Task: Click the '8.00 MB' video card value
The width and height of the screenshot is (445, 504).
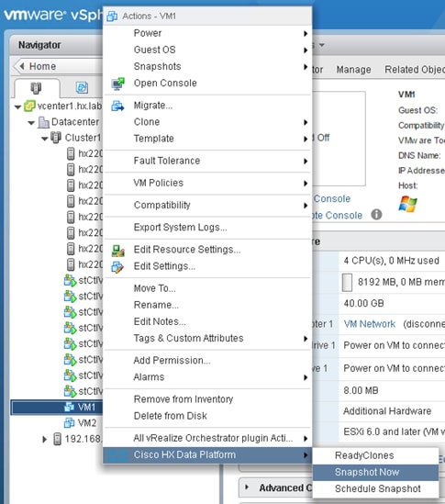Action: [361, 390]
